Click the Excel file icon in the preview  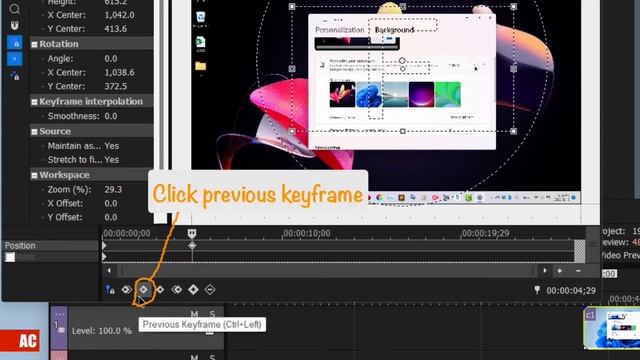pyautogui.click(x=200, y=43)
